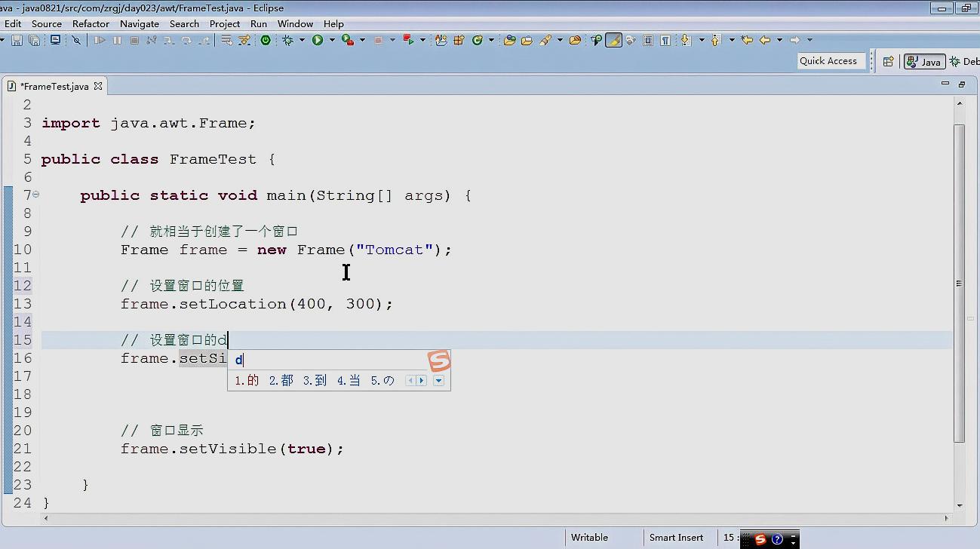The height and width of the screenshot is (549, 980).
Task: Click the Resume debug icon
Action: tap(100, 40)
